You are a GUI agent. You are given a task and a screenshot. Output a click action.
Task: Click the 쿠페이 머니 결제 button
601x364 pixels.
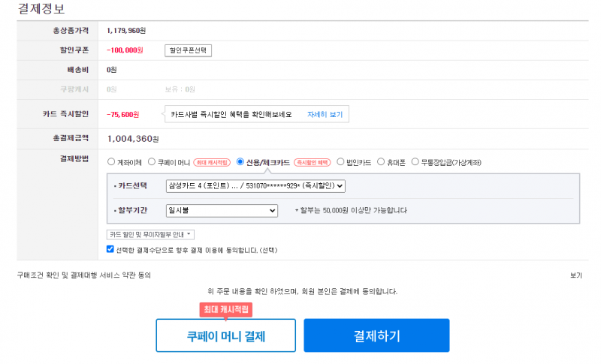pos(226,335)
